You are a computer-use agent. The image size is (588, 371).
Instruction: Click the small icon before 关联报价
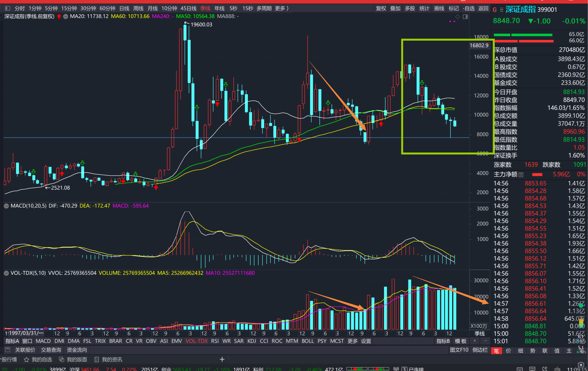8,350
